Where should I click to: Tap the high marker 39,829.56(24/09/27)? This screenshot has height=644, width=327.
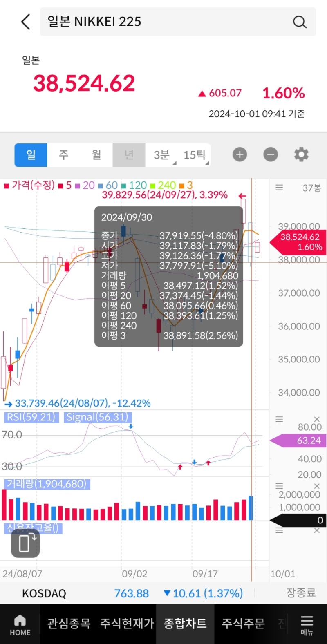tap(164, 195)
